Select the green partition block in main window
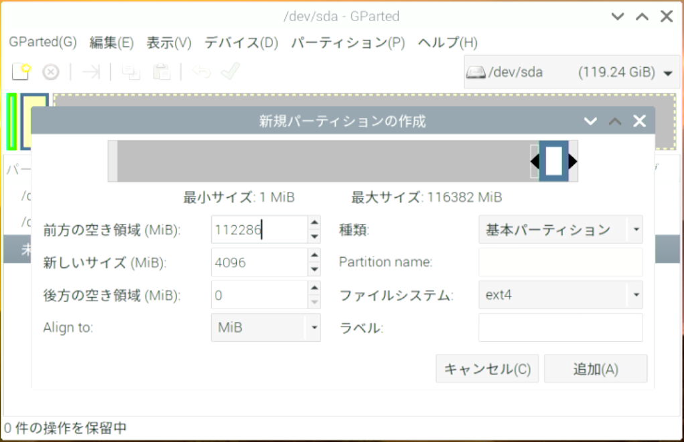684x442 pixels. pos(12,121)
